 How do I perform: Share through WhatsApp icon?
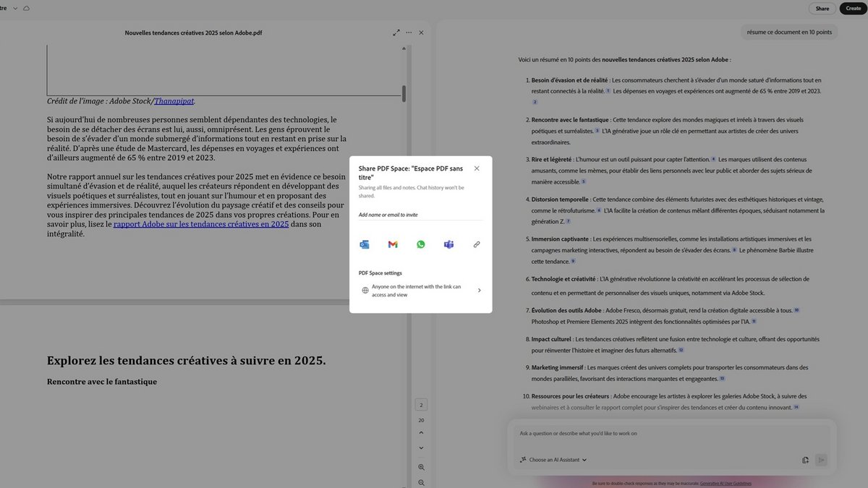(x=421, y=244)
